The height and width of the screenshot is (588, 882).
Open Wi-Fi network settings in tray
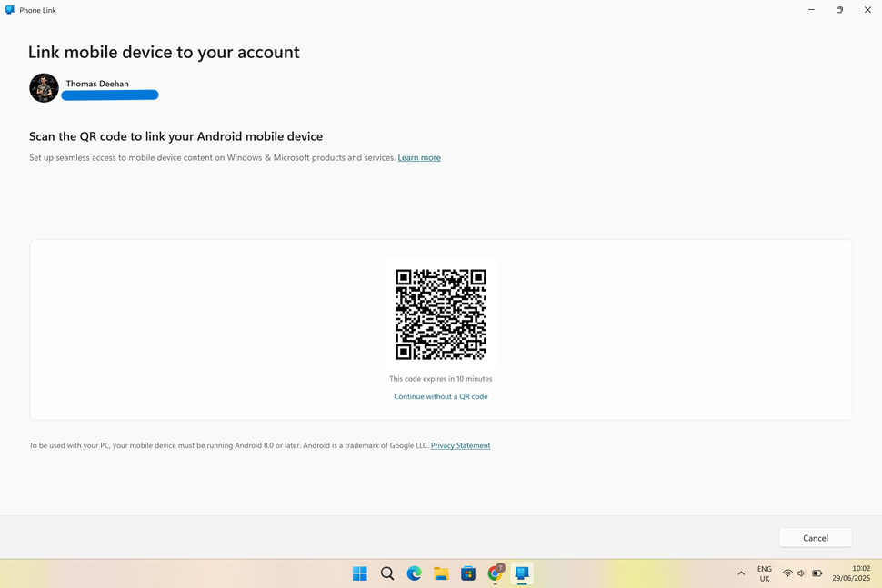[x=787, y=573]
